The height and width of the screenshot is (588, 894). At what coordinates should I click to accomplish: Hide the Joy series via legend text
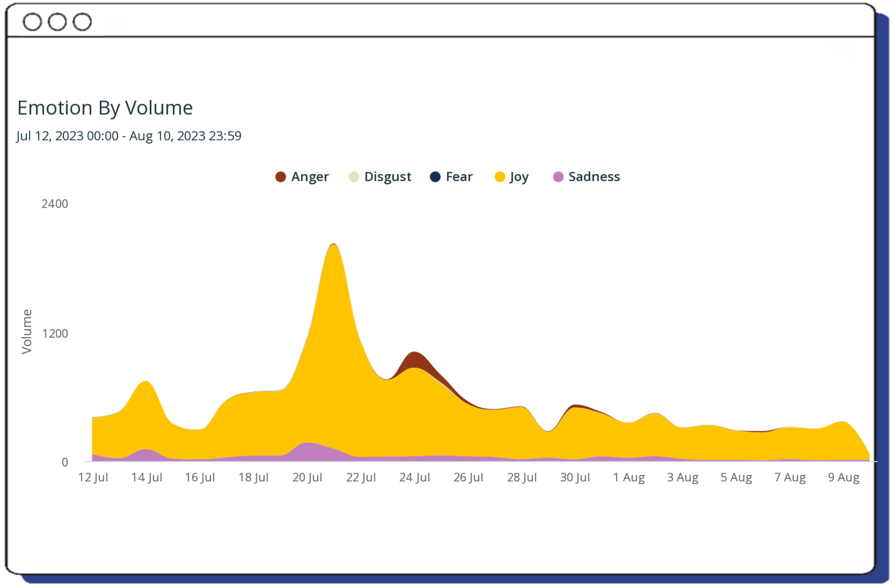(519, 177)
